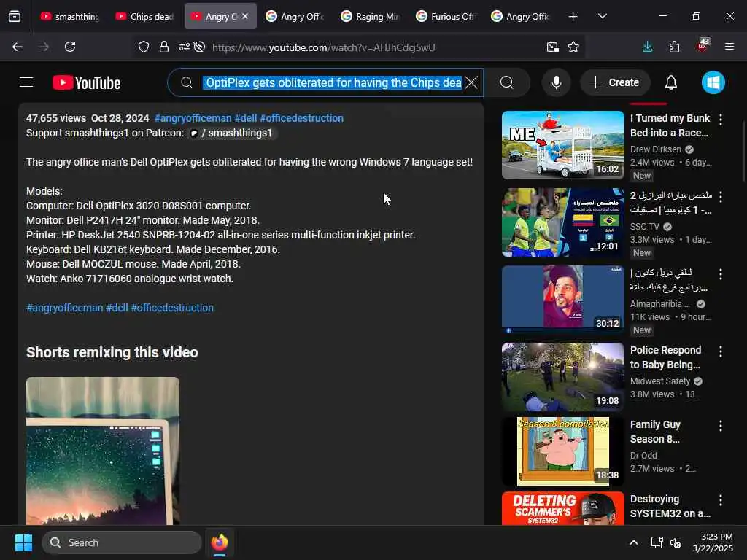Click the bottom #officedestruction hashtag
The width and height of the screenshot is (747, 560).
(x=172, y=308)
